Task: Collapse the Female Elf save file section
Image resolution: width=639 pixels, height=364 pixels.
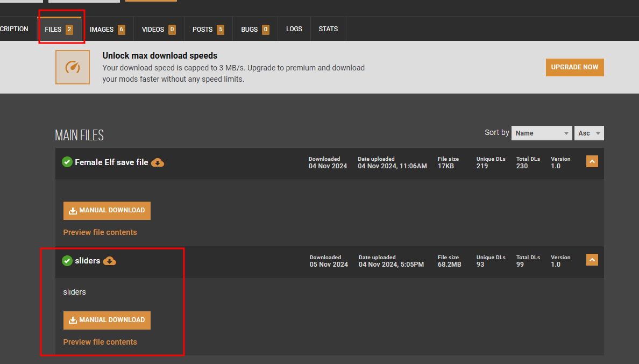Action: (592, 161)
